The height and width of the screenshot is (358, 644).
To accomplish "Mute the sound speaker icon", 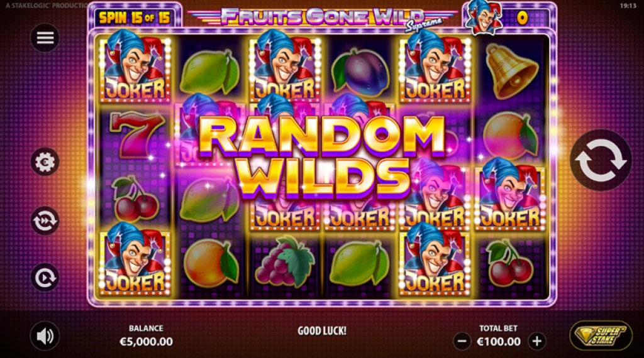I will (45, 336).
